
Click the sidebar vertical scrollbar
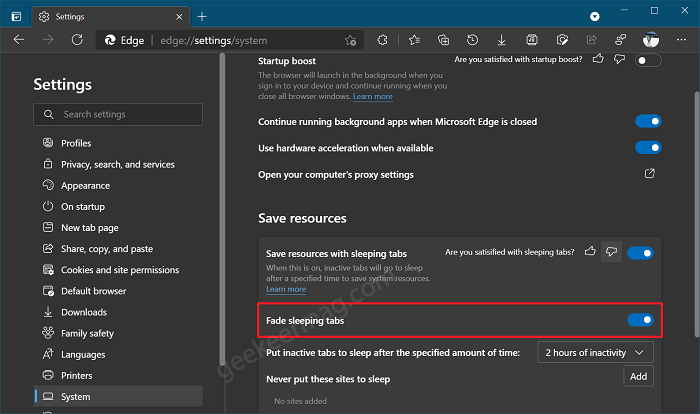(222, 210)
